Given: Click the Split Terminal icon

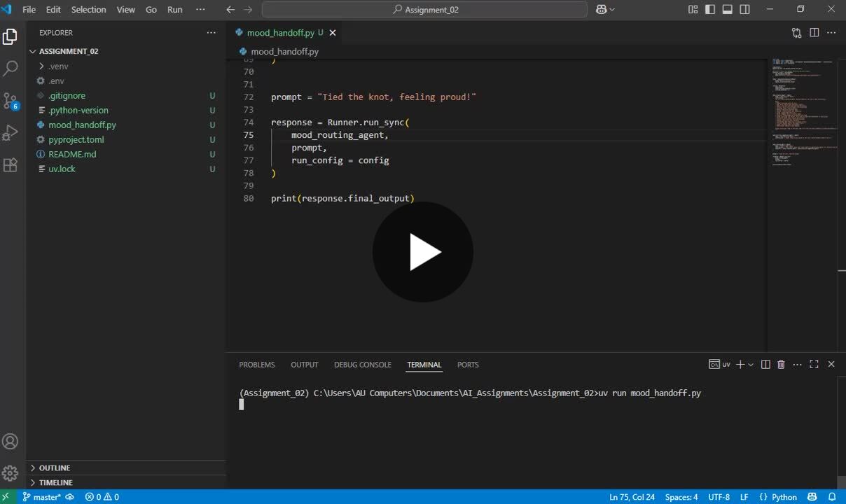Looking at the screenshot, I should pyautogui.click(x=765, y=365).
